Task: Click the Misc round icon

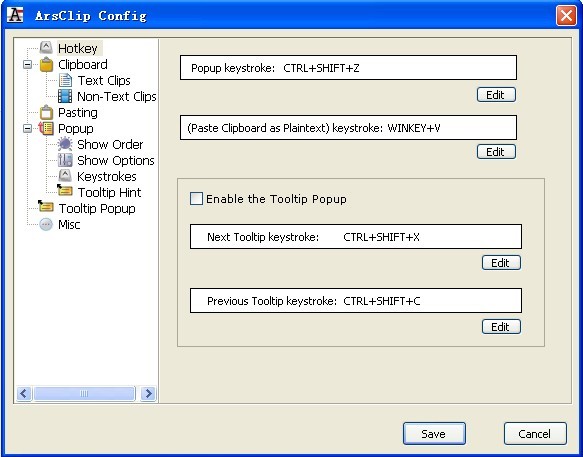Action: point(46,225)
